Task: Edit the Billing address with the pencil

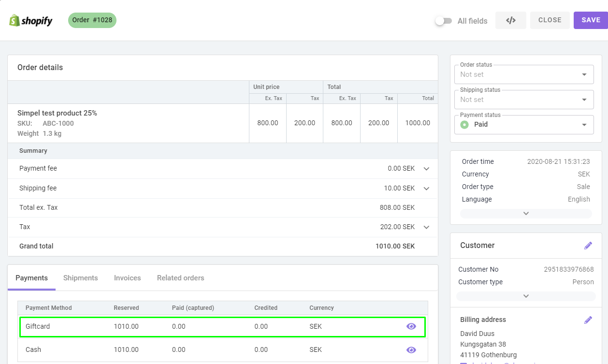Action: click(588, 320)
